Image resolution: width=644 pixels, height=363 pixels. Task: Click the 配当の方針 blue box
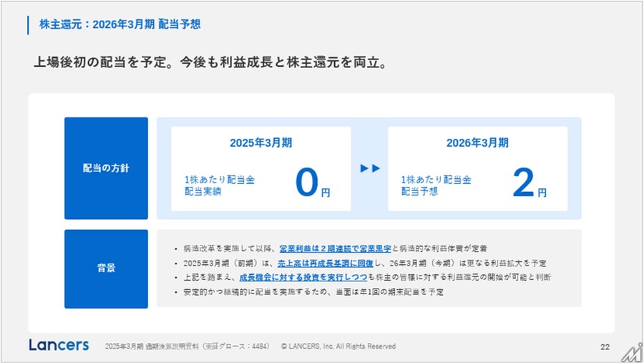106,168
